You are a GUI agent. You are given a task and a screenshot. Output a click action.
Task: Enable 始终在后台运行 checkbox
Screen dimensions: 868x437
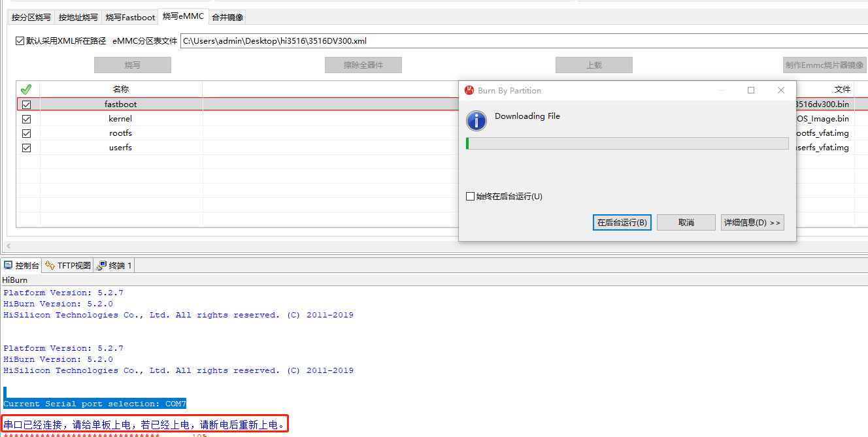pyautogui.click(x=470, y=197)
